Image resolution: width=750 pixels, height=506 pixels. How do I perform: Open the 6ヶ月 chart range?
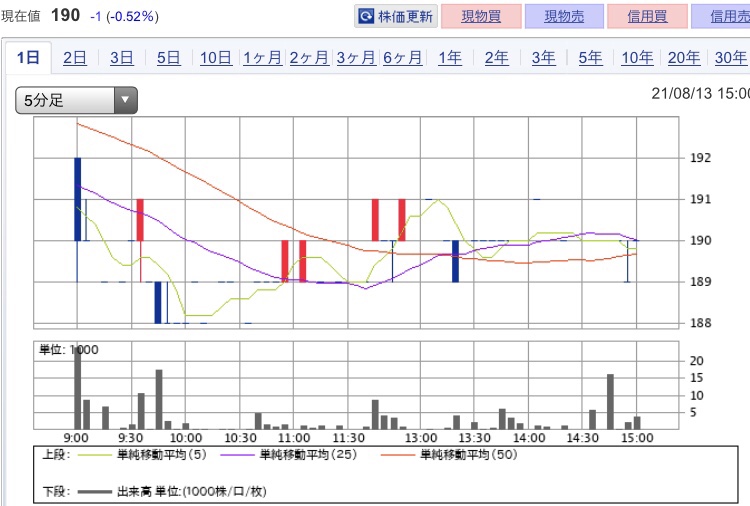point(403,58)
